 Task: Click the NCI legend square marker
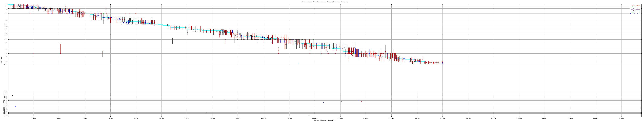(638, 8)
